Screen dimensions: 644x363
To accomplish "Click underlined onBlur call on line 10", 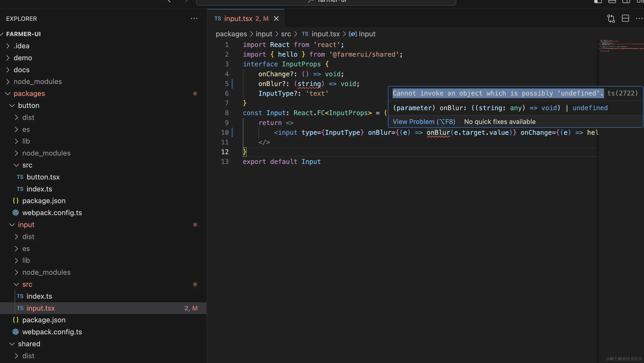I will (x=438, y=133).
